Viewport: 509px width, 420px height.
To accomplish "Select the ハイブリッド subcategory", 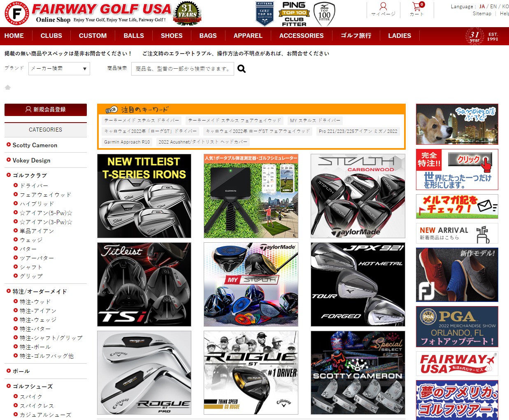I will 37,204.
